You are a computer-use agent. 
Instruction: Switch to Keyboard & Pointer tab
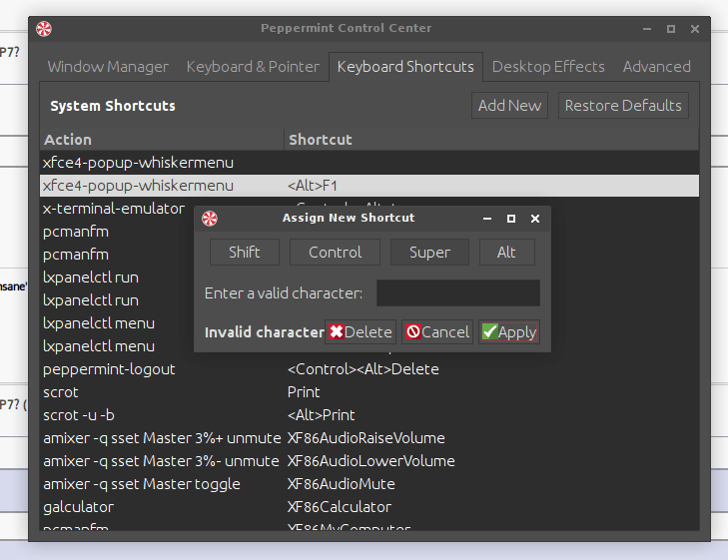pyautogui.click(x=253, y=67)
